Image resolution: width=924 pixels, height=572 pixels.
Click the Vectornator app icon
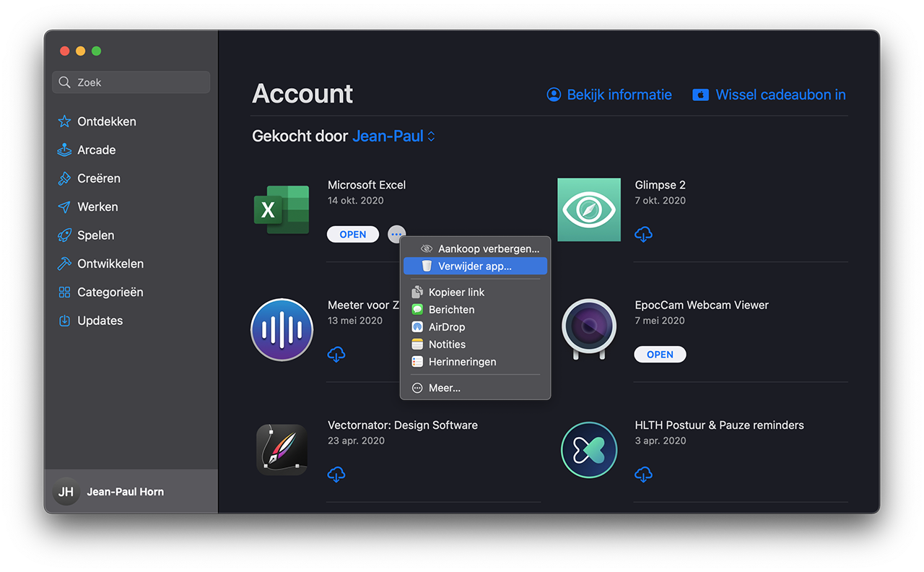tap(282, 449)
